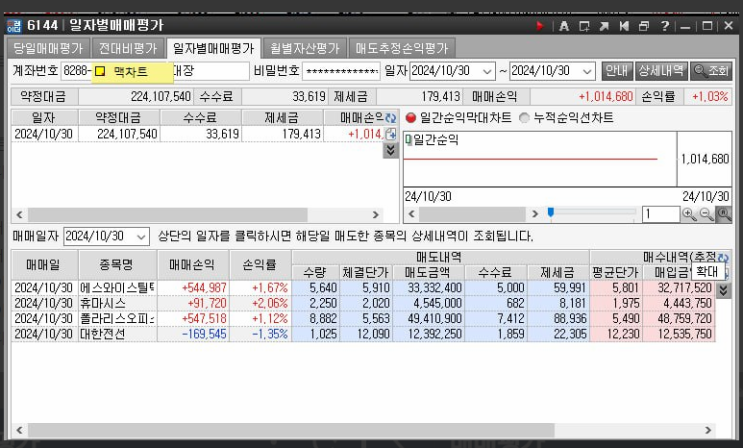Switch to 전대비평가 tab
The image size is (743, 448).
pyautogui.click(x=127, y=48)
